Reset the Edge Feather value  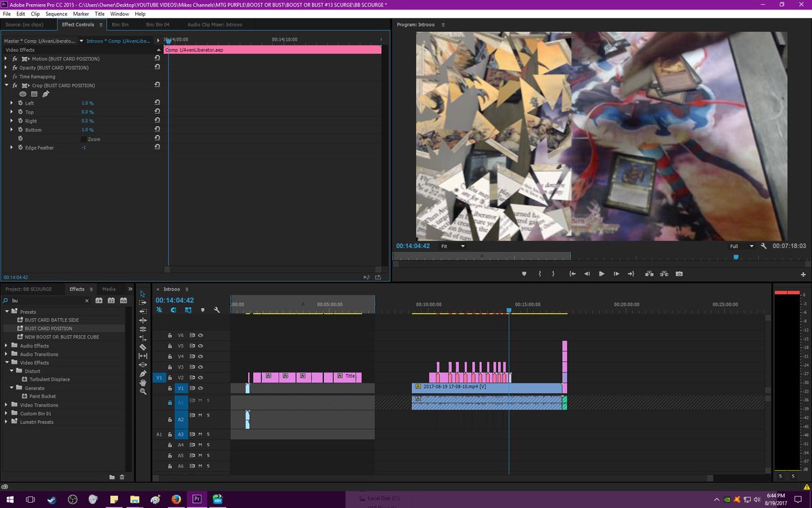coord(157,147)
